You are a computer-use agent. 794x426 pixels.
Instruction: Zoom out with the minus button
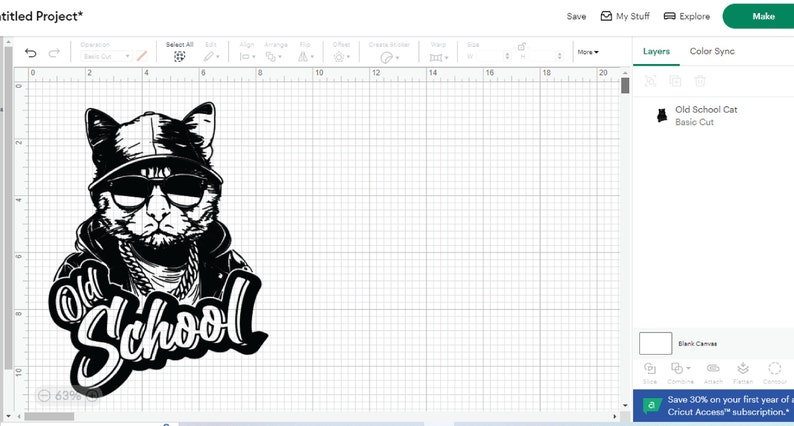[44, 396]
